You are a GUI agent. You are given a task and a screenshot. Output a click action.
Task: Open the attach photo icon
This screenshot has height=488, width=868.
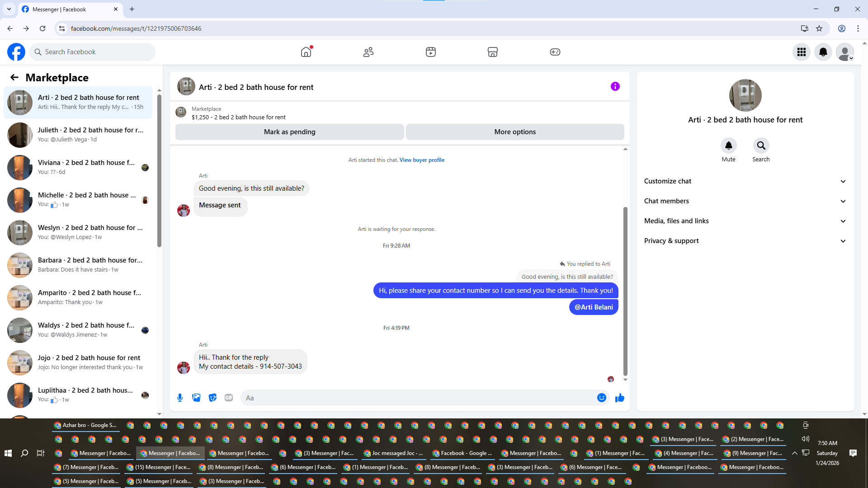click(x=196, y=398)
